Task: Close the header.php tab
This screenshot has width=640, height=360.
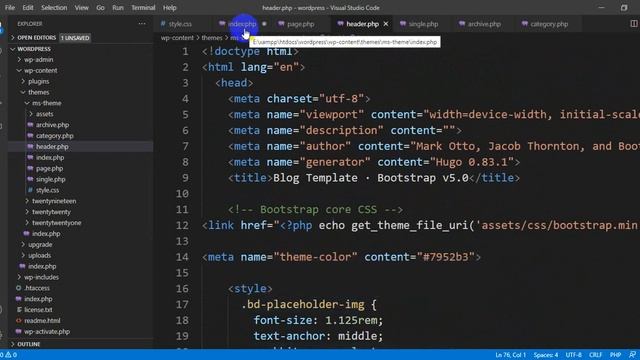Action: click(386, 24)
